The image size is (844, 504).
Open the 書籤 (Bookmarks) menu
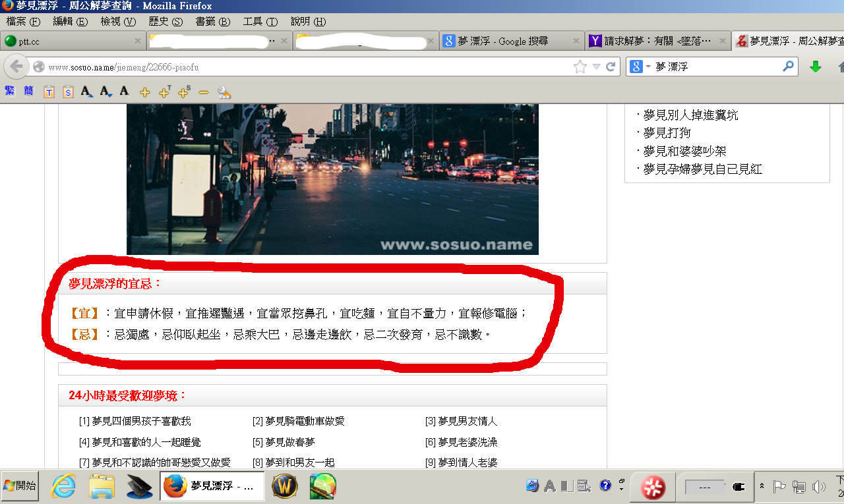click(212, 21)
